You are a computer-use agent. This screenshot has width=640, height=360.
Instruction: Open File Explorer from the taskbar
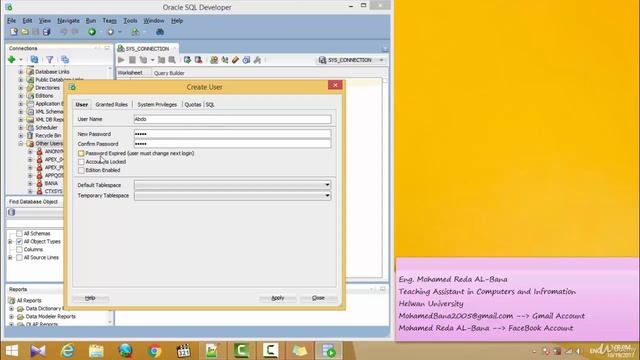tap(96, 351)
